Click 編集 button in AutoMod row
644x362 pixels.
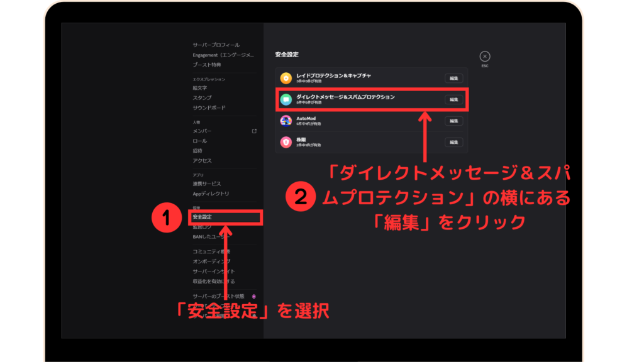coord(453,121)
